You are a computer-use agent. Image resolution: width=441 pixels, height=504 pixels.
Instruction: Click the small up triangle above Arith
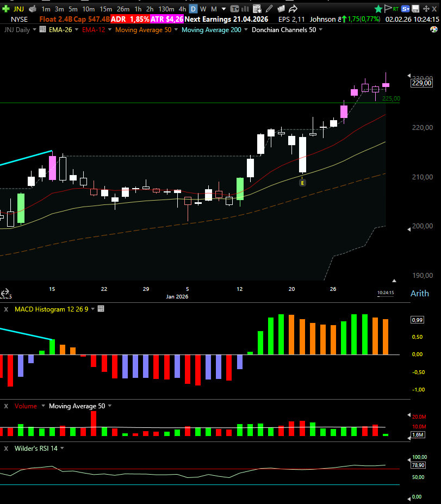pos(394,281)
